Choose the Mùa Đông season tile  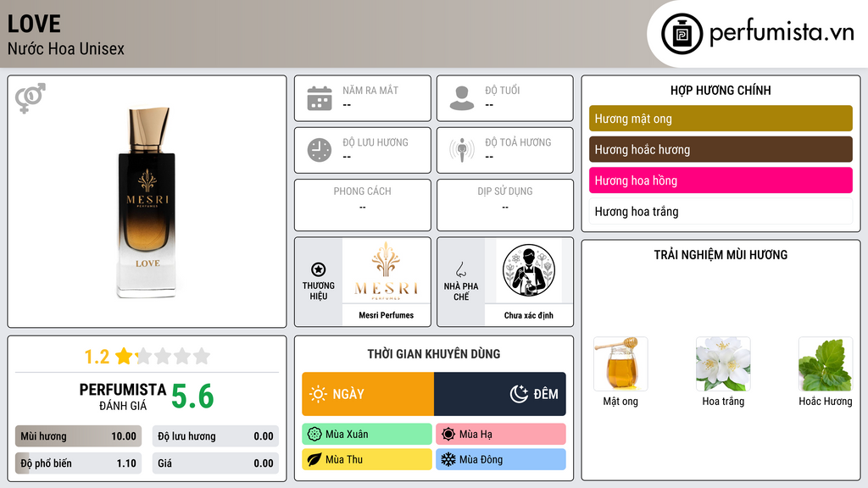pos(501,459)
